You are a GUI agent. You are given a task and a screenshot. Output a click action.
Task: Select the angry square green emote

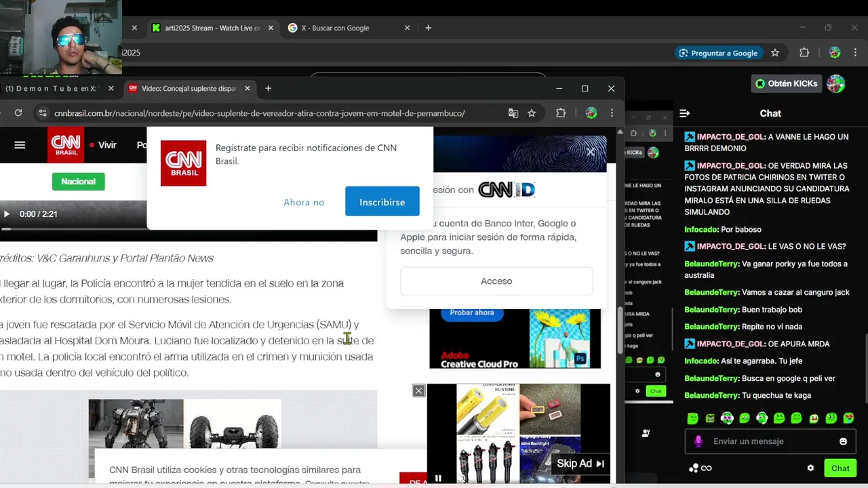[x=710, y=418]
